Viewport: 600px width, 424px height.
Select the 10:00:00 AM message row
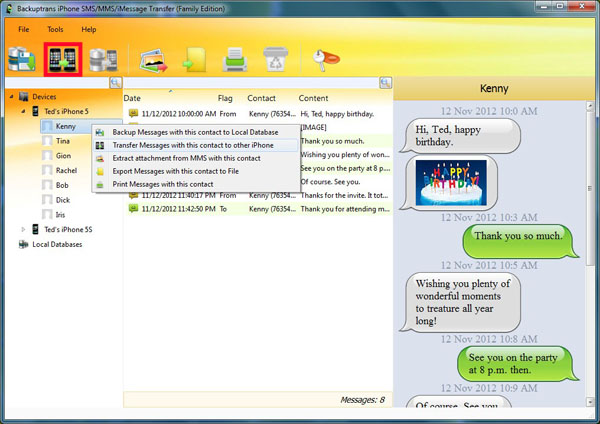259,114
